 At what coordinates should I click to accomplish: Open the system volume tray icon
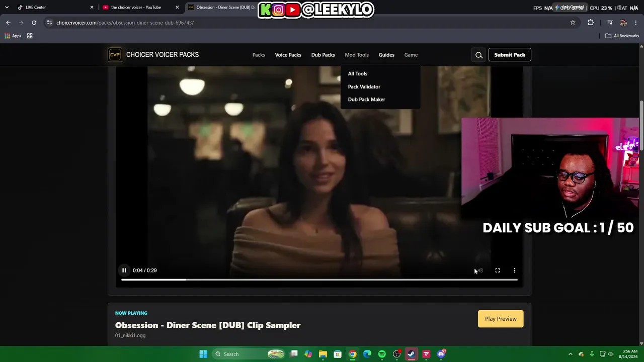tap(610, 354)
